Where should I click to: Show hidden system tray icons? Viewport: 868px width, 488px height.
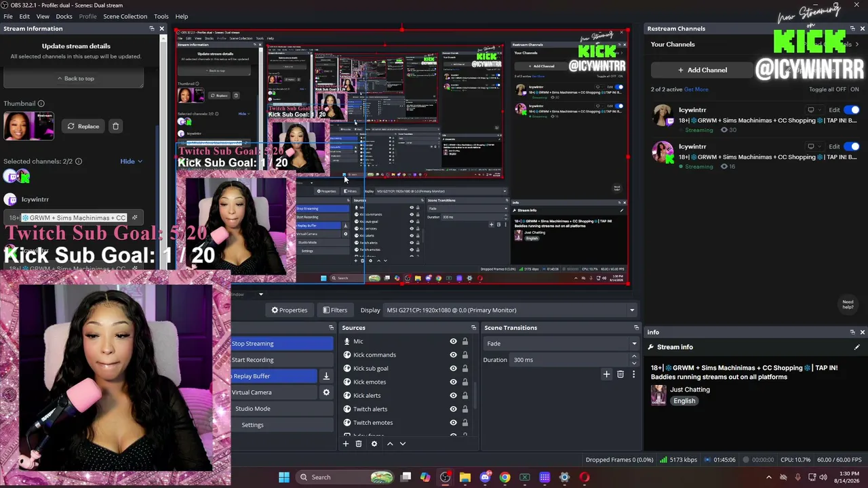point(768,477)
